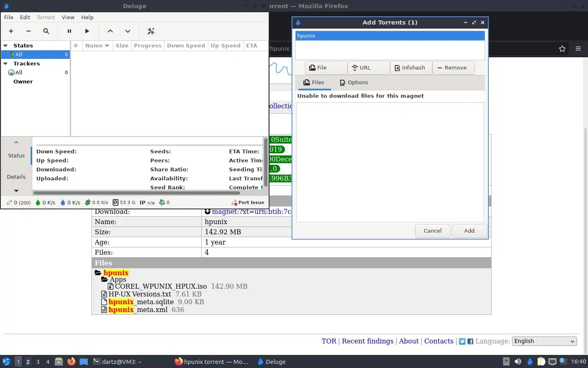The height and width of the screenshot is (368, 588).
Task: Open the English language dropdown
Action: [544, 341]
